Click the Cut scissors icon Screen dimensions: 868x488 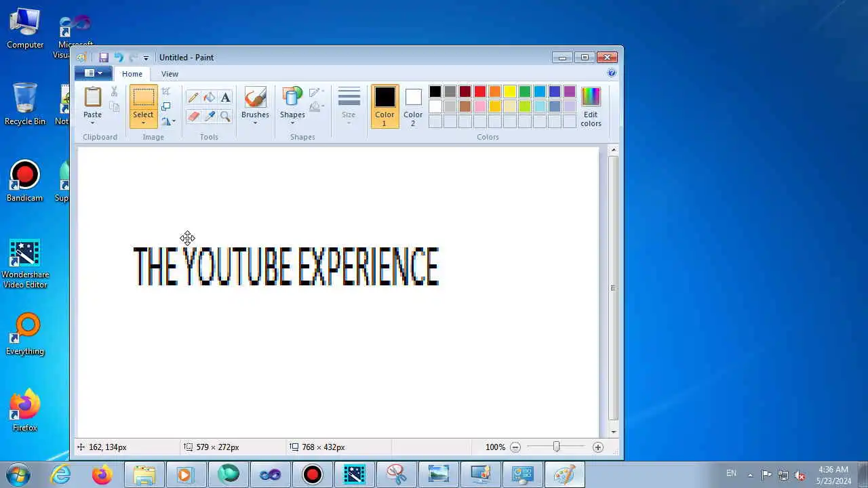(114, 91)
